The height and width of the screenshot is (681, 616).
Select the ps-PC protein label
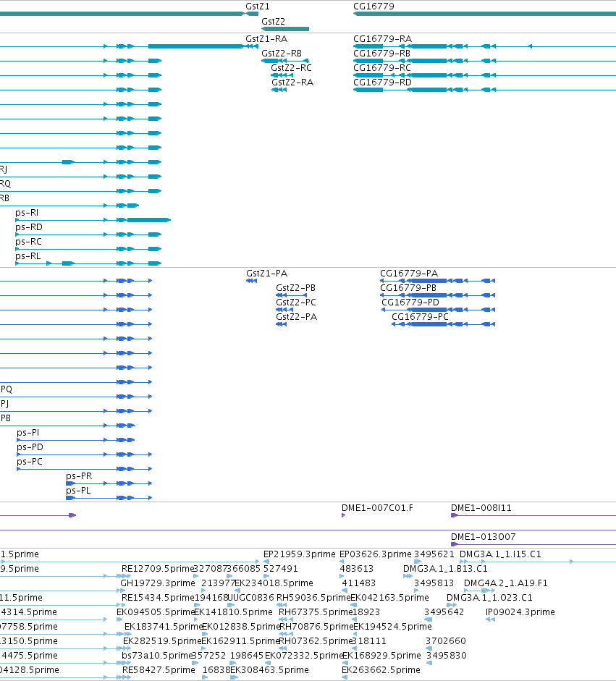pos(30,461)
